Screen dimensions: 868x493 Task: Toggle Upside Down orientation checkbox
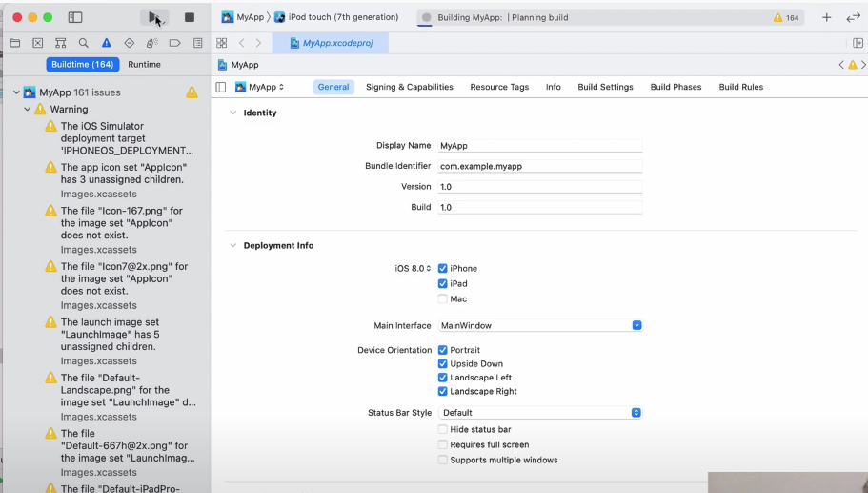[x=442, y=364]
